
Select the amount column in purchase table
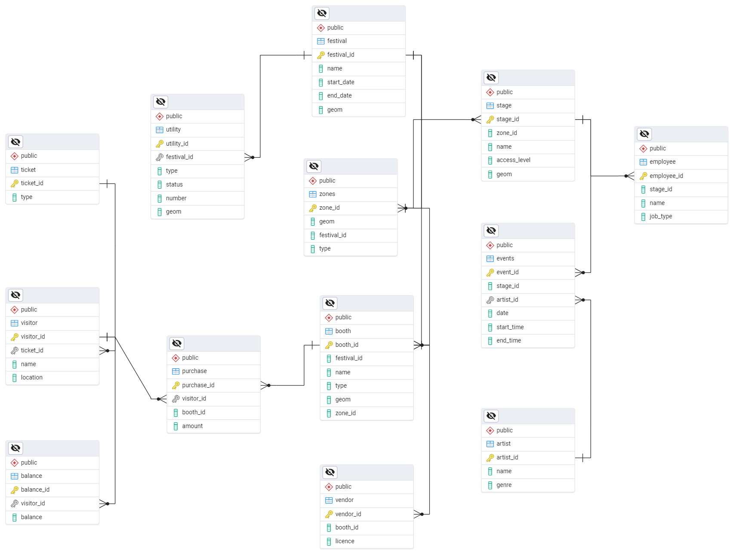click(x=192, y=426)
